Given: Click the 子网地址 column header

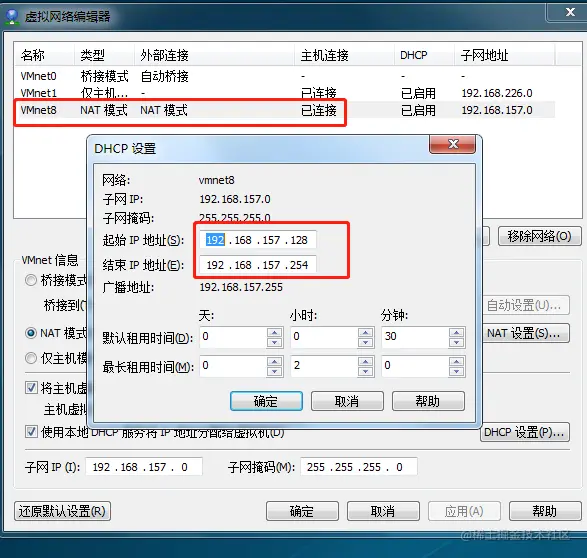Looking at the screenshot, I should pyautogui.click(x=504, y=55).
